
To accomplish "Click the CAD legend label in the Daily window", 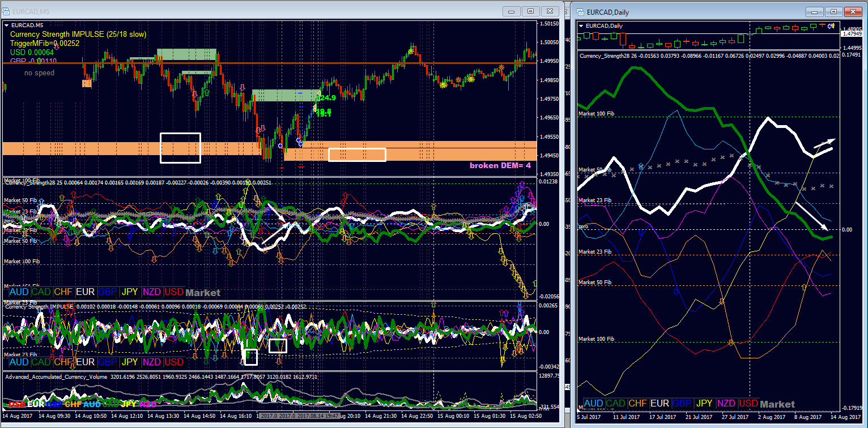I will pos(616,404).
